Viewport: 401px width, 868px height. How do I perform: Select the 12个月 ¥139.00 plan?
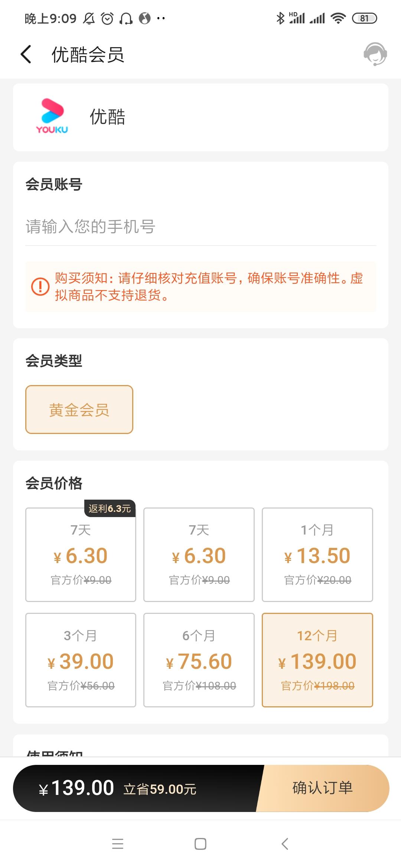coord(317,660)
